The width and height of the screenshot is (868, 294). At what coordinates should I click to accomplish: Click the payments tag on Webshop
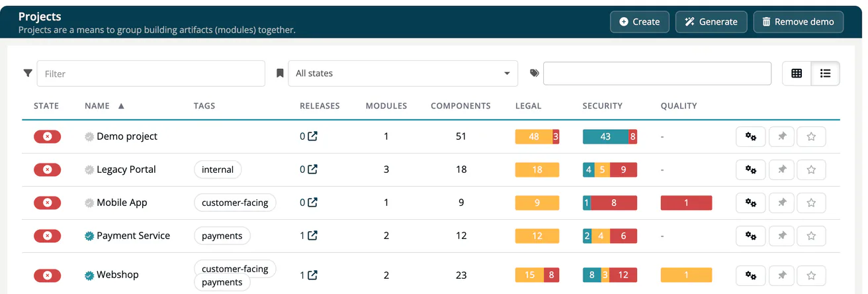point(222,282)
